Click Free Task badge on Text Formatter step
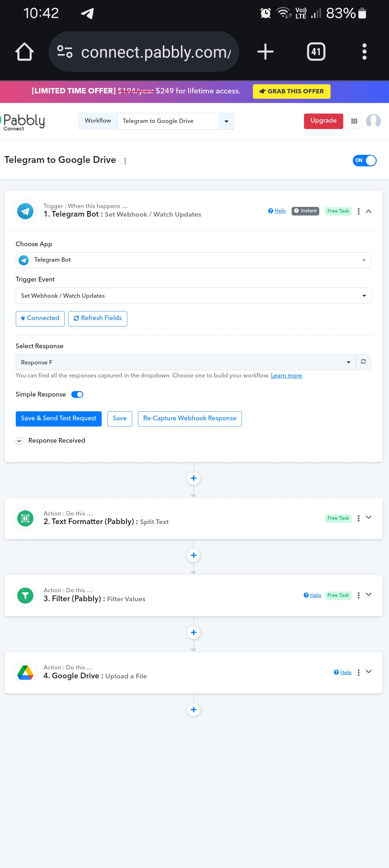389x868 pixels. point(338,518)
